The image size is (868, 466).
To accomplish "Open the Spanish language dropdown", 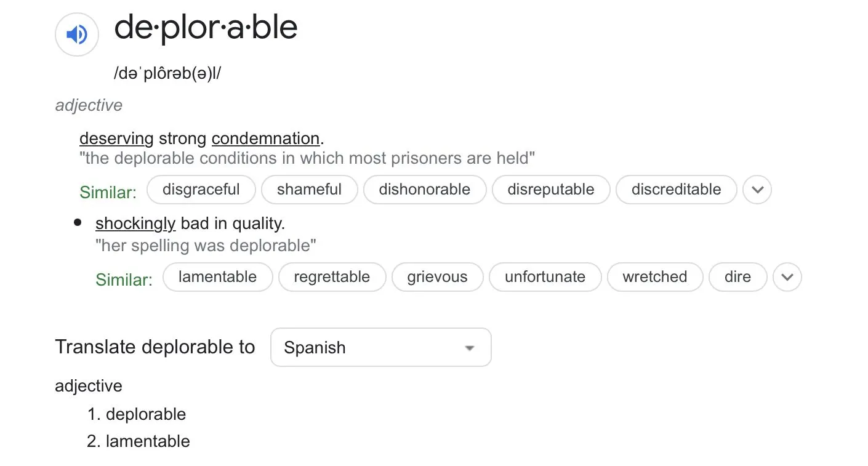I will point(380,347).
